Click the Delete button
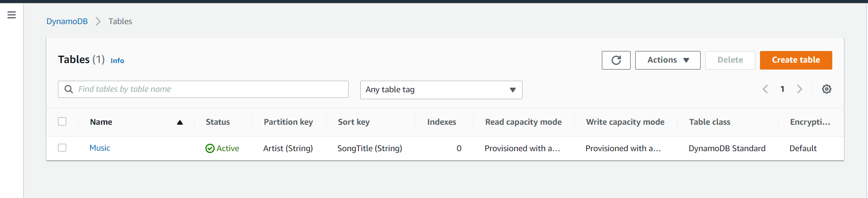Viewport: 868px width, 198px height. click(x=730, y=60)
